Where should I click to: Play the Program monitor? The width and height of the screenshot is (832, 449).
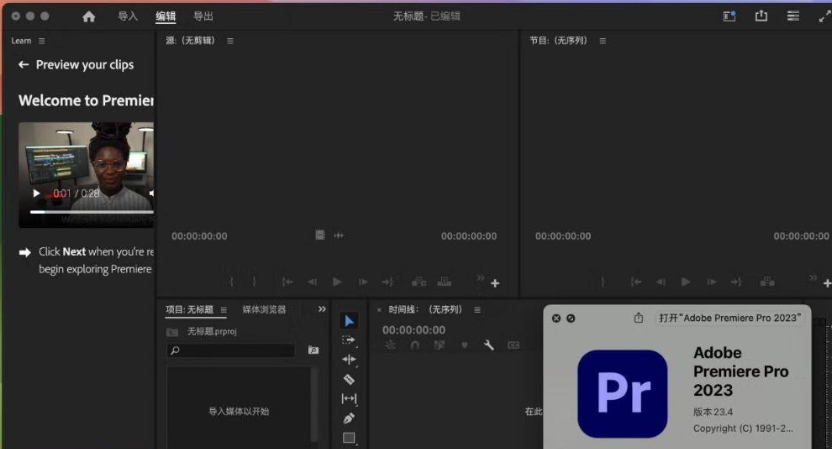coord(686,282)
